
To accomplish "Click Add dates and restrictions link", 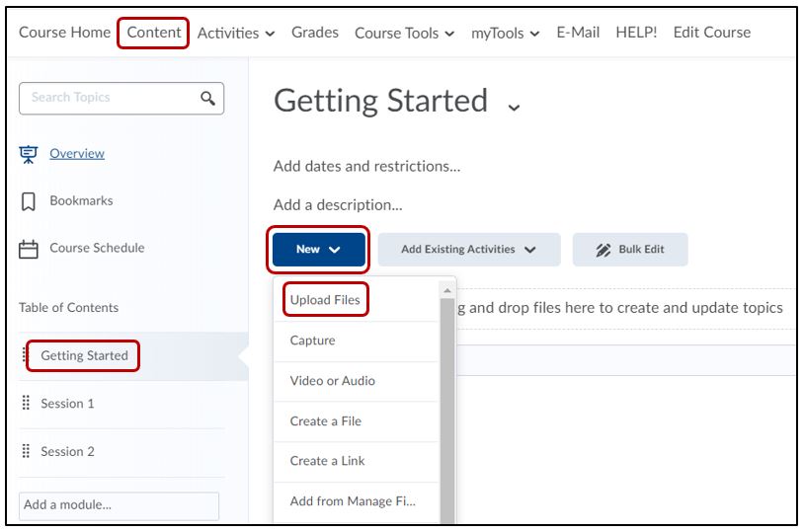I will tap(366, 166).
